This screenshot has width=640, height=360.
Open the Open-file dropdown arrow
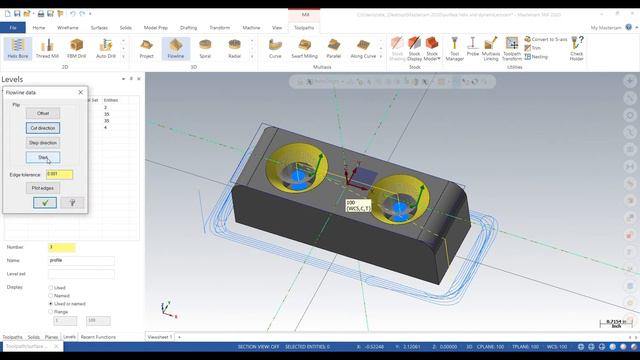coord(33,14)
